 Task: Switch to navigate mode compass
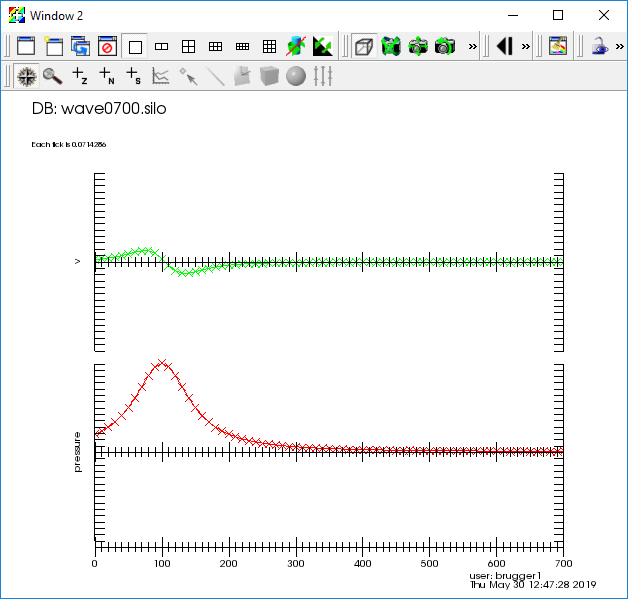coord(26,76)
